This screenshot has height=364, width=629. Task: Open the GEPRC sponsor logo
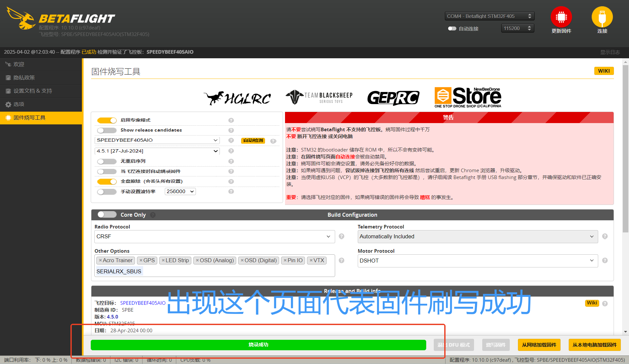tap(393, 98)
